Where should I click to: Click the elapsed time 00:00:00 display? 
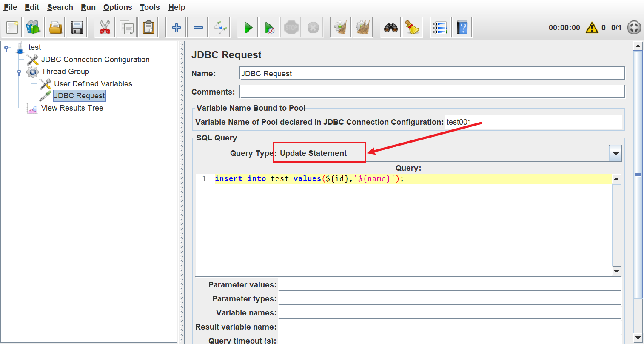(564, 28)
